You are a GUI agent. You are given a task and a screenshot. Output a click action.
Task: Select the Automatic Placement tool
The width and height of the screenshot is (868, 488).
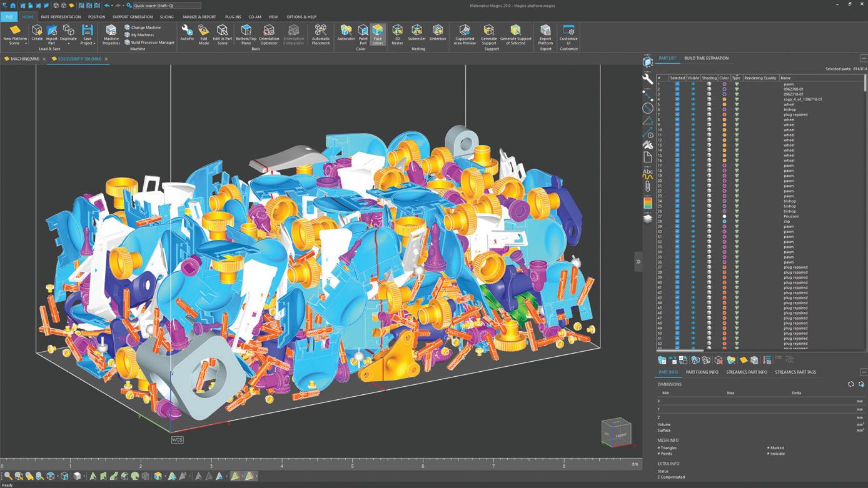320,32
